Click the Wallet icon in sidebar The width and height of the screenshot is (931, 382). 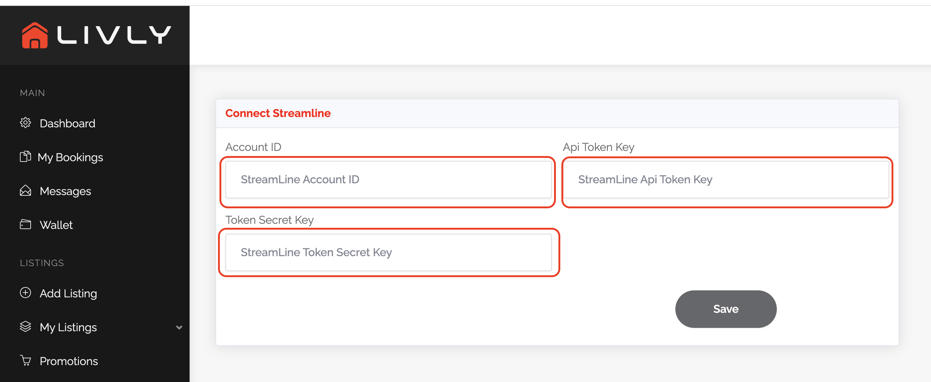(25, 225)
